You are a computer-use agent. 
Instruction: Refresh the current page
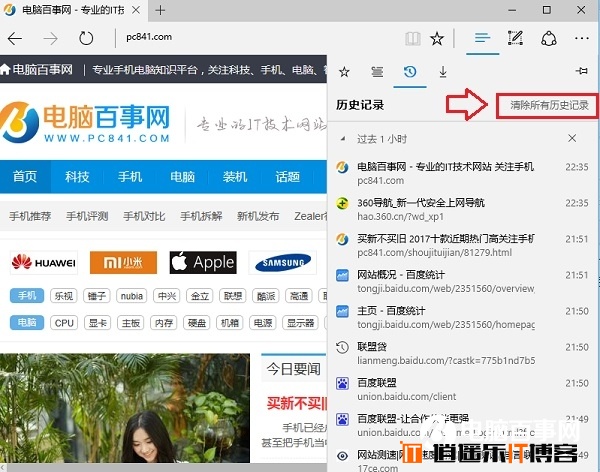click(x=86, y=38)
